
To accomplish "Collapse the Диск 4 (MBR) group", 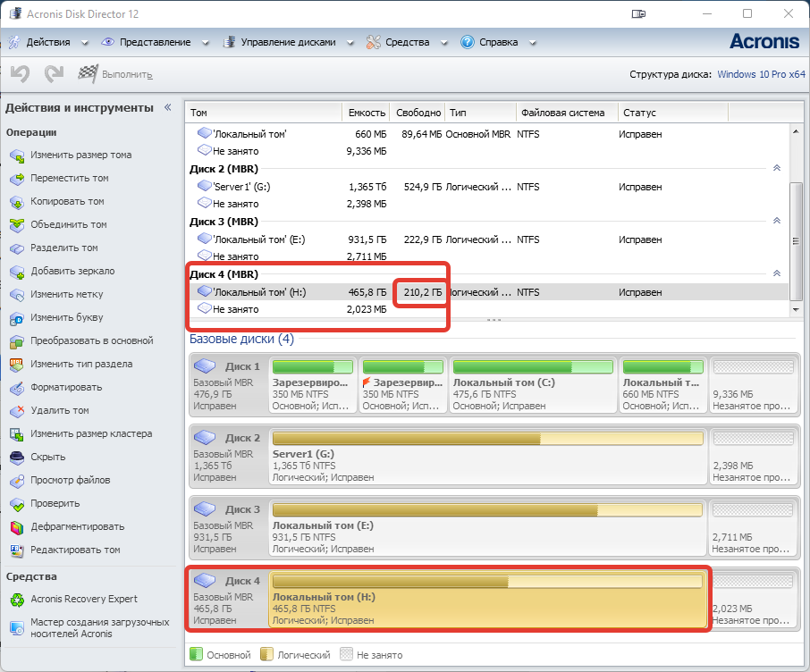I will [x=776, y=273].
